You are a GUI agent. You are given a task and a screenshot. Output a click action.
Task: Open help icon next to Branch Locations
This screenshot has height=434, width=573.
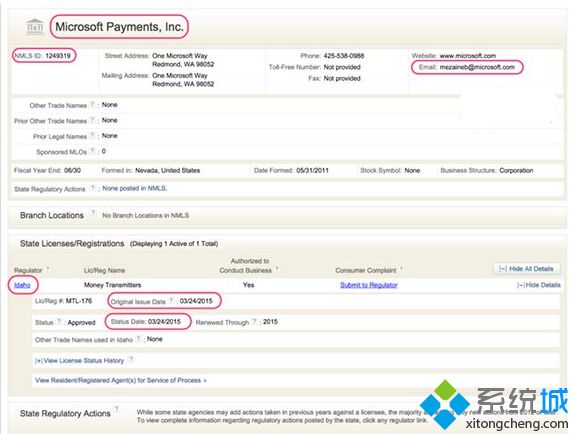coord(93,213)
